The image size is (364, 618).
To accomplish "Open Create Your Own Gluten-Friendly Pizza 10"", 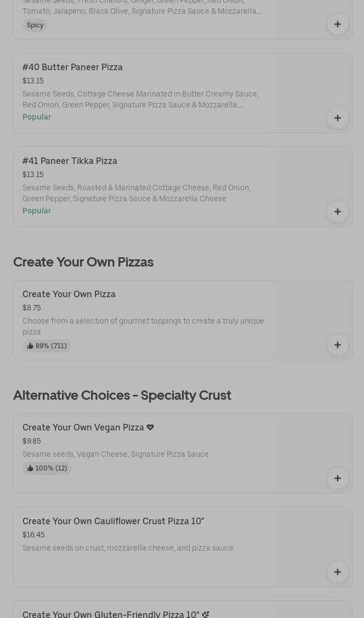I will click(x=111, y=614).
